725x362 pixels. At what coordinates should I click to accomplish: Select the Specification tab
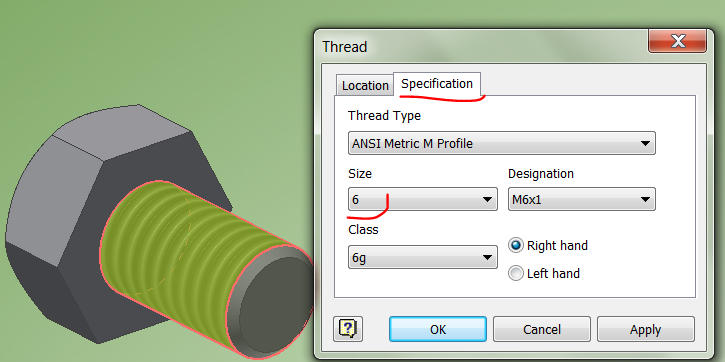coord(437,84)
